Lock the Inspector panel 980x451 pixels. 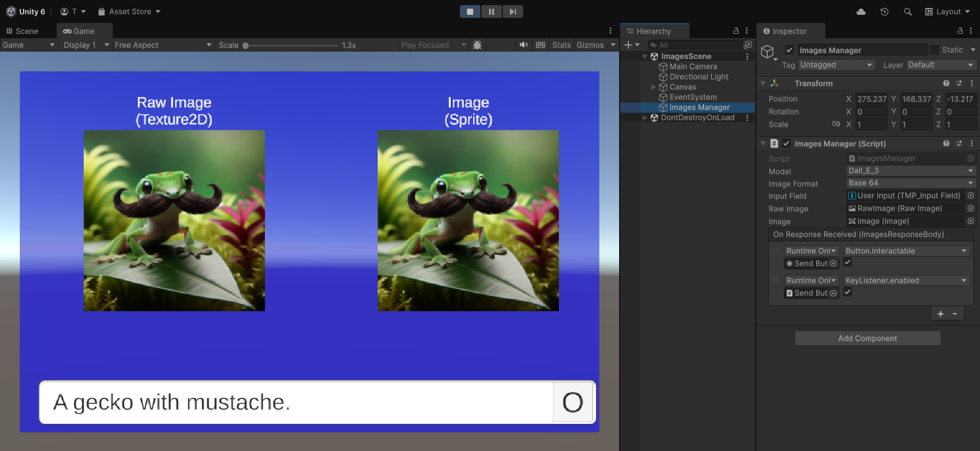[x=960, y=31]
